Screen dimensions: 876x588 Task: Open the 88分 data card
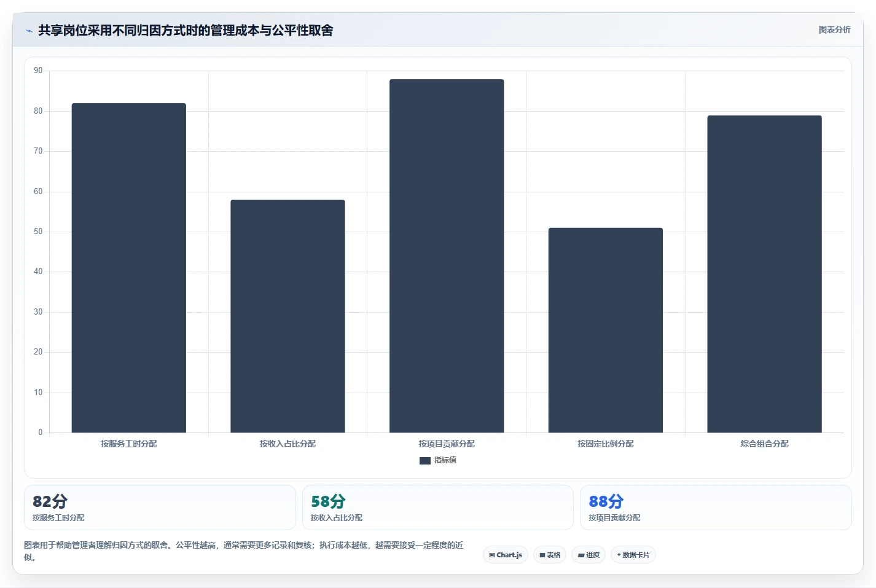pos(716,508)
